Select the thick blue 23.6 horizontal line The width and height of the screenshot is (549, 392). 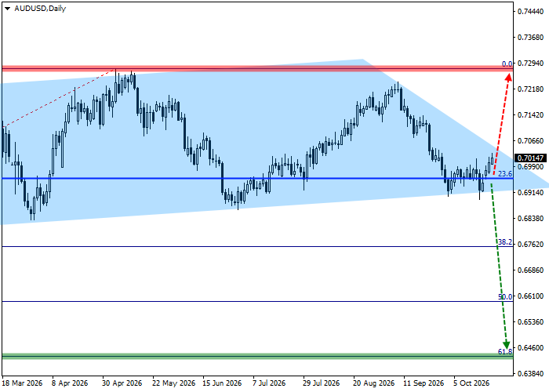coord(257,179)
